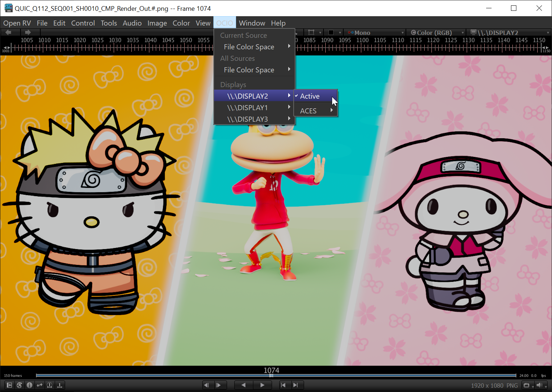Click the 24.00 fps value
552x392 pixels.
click(x=524, y=375)
